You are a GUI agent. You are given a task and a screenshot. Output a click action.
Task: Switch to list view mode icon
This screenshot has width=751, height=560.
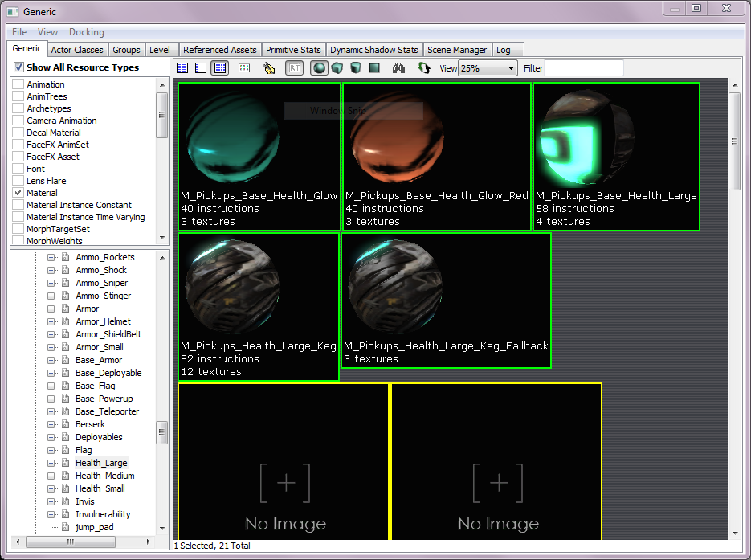[182, 68]
